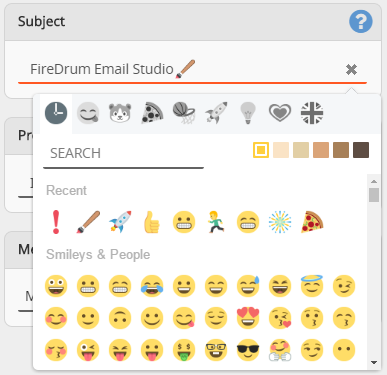Select the Activity basketball tab
The height and width of the screenshot is (375, 387).
click(x=184, y=113)
